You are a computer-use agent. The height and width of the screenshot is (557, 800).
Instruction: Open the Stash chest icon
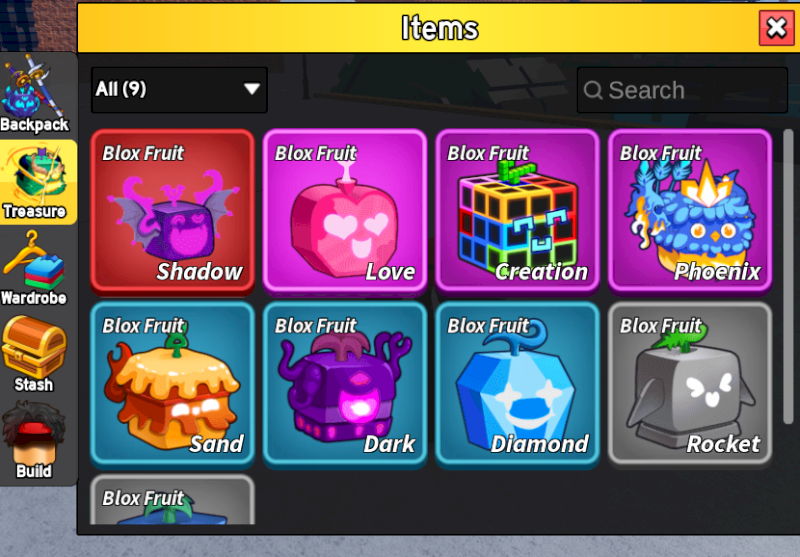pyautogui.click(x=35, y=355)
